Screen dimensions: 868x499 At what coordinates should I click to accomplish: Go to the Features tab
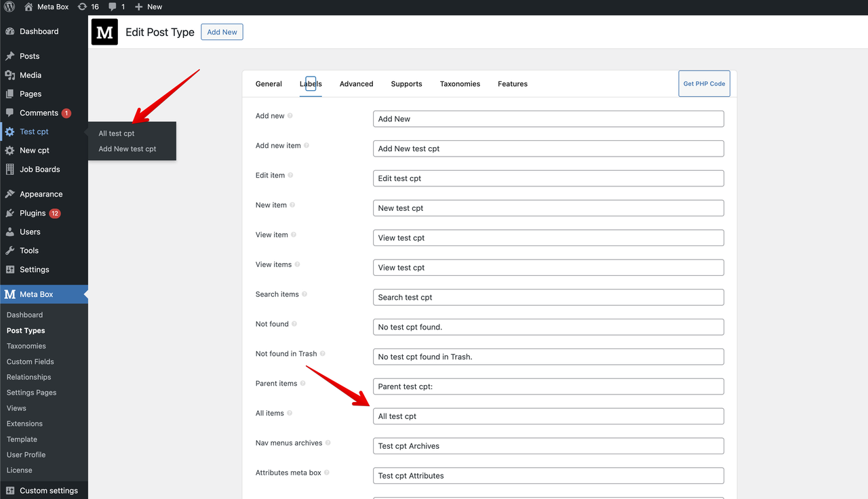(513, 84)
